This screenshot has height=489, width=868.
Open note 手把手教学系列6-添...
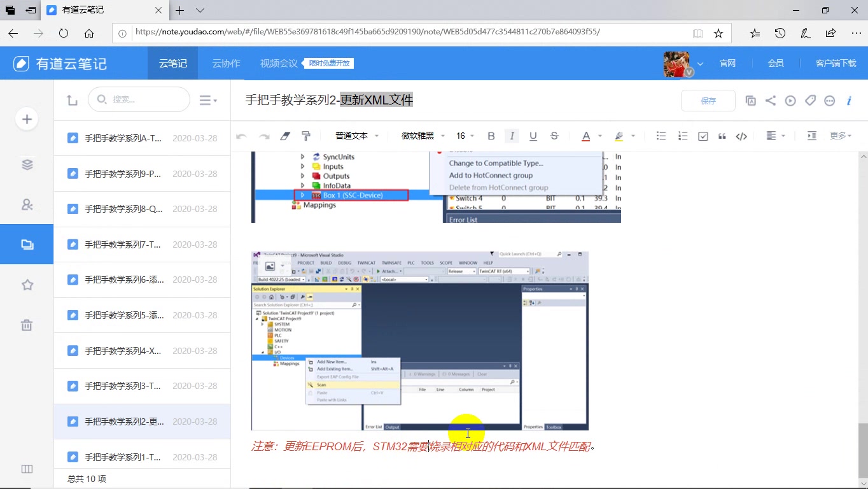pyautogui.click(x=142, y=280)
